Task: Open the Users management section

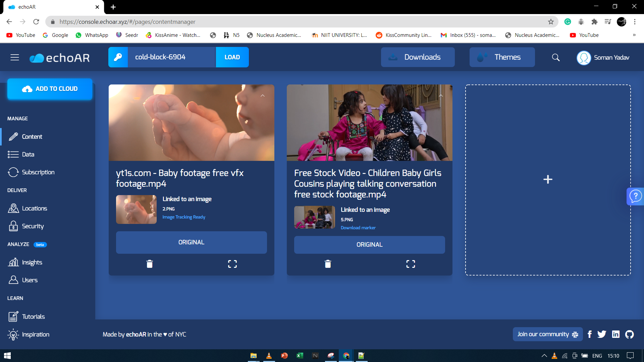Action: pos(30,280)
